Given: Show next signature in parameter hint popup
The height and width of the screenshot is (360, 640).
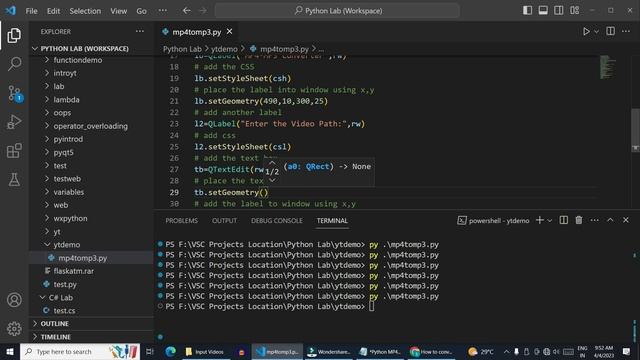Looking at the screenshot, I should point(272,180).
